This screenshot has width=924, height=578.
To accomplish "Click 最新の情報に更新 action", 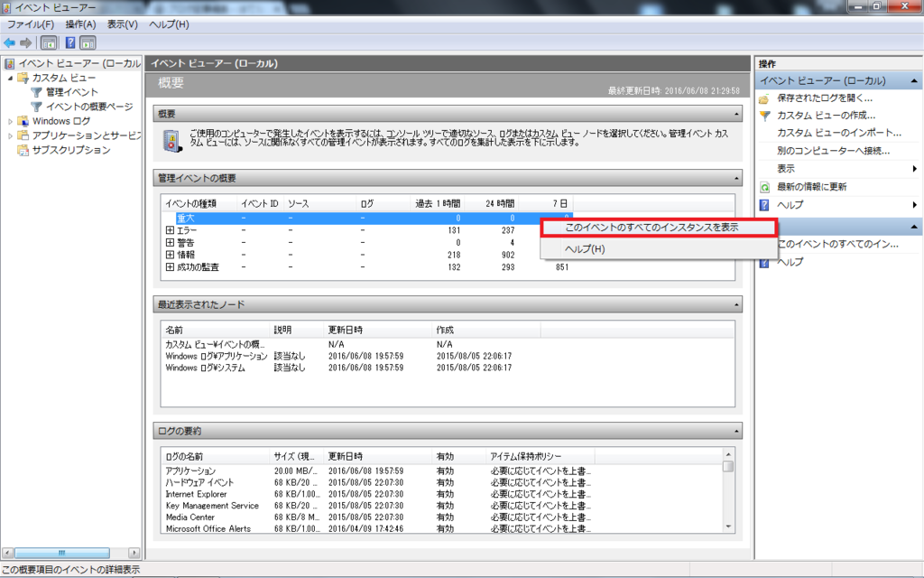I will point(811,187).
